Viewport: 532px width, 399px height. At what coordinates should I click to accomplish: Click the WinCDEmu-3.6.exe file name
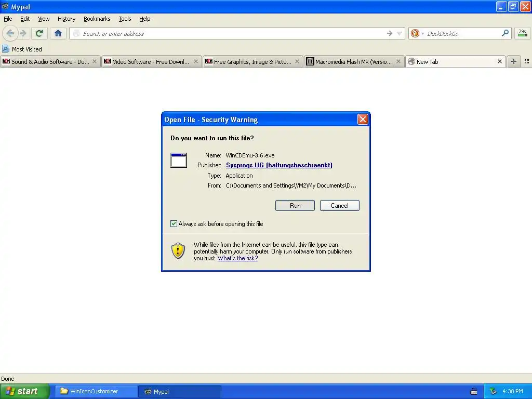point(250,155)
